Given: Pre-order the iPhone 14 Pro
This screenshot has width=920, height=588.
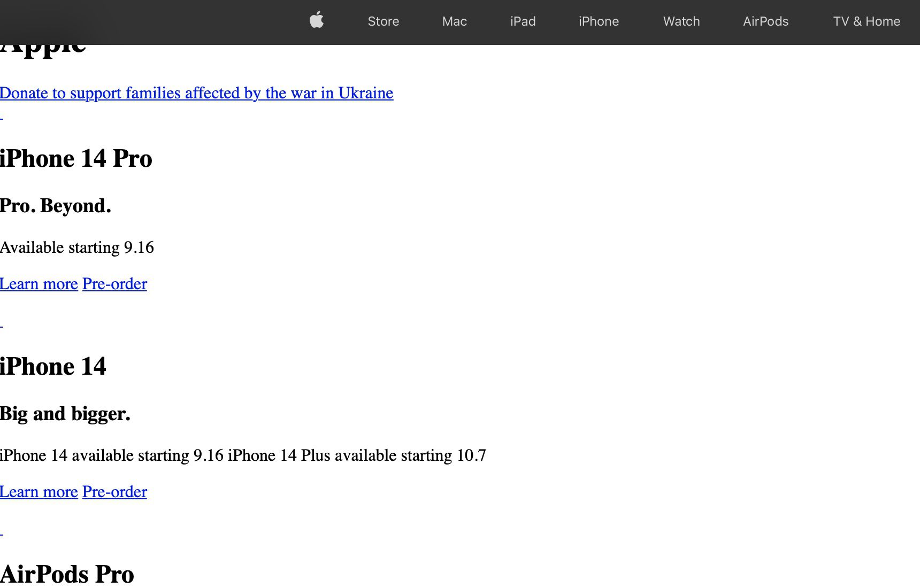Looking at the screenshot, I should (114, 284).
